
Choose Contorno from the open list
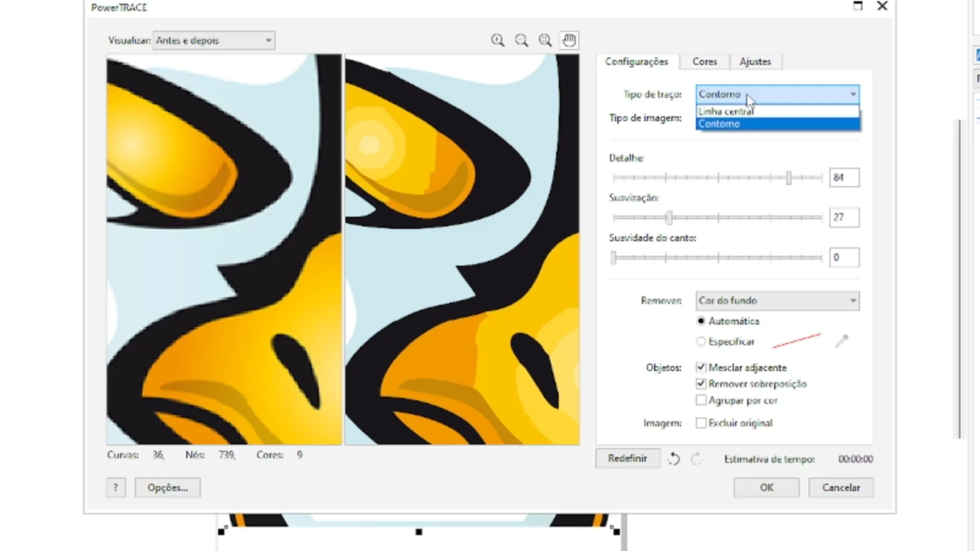[777, 124]
